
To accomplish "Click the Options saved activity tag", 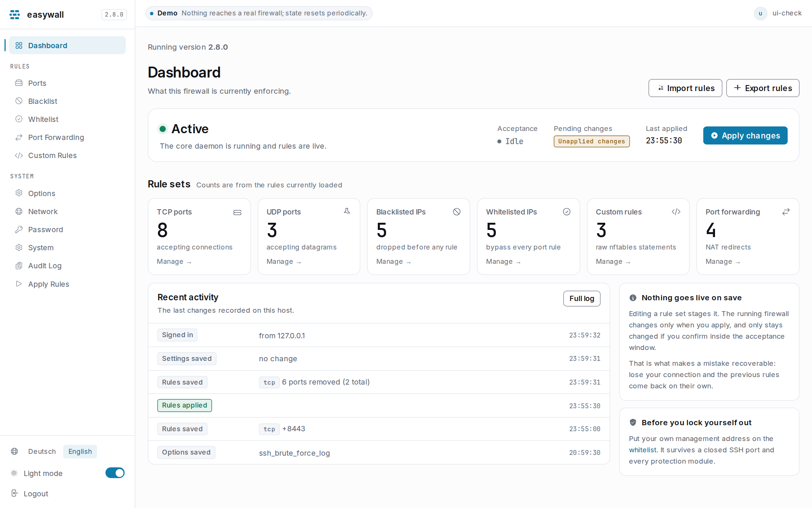I will click(186, 452).
